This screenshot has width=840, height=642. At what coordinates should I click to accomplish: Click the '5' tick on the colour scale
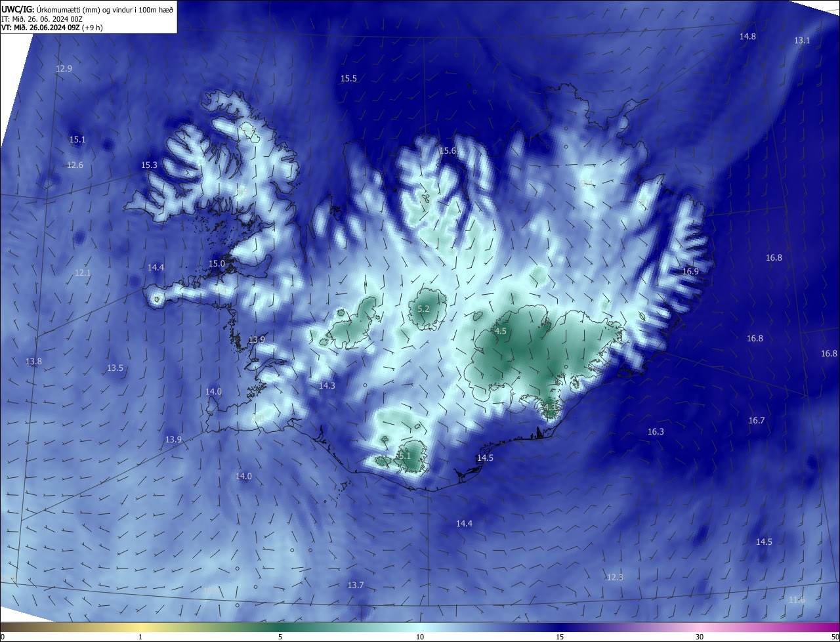click(280, 637)
